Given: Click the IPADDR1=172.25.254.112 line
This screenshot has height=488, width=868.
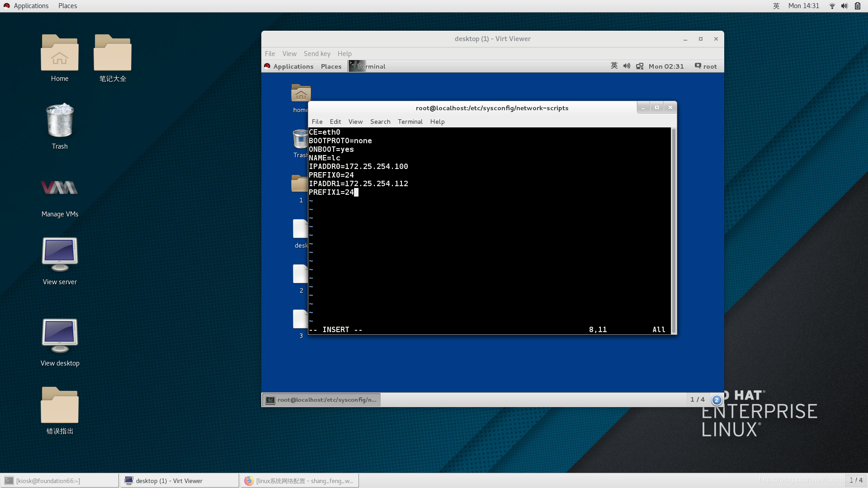Looking at the screenshot, I should pyautogui.click(x=359, y=183).
